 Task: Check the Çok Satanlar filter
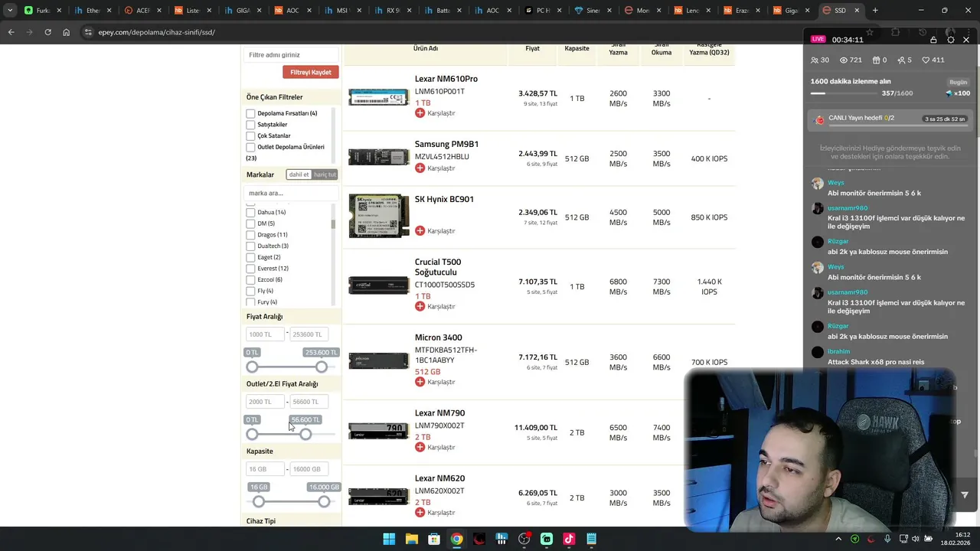point(250,135)
